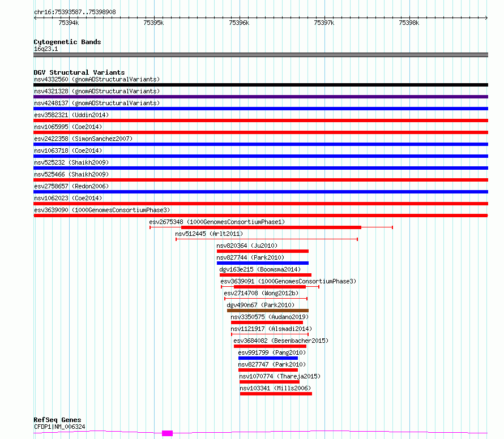Select red dgv163e215 variant bar

coord(266,275)
